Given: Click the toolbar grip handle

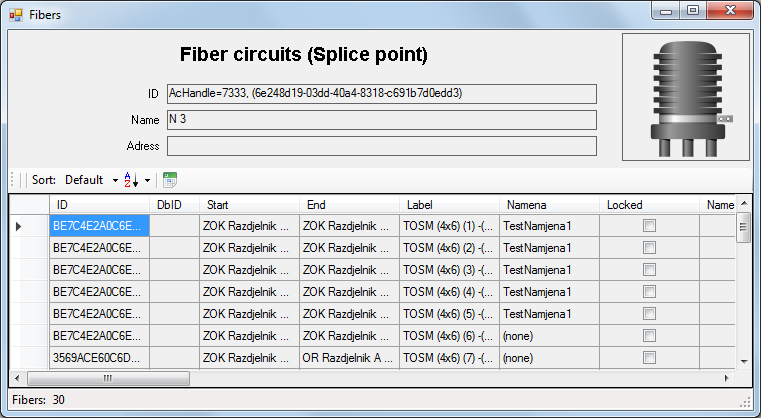Looking at the screenshot, I should point(13,180).
